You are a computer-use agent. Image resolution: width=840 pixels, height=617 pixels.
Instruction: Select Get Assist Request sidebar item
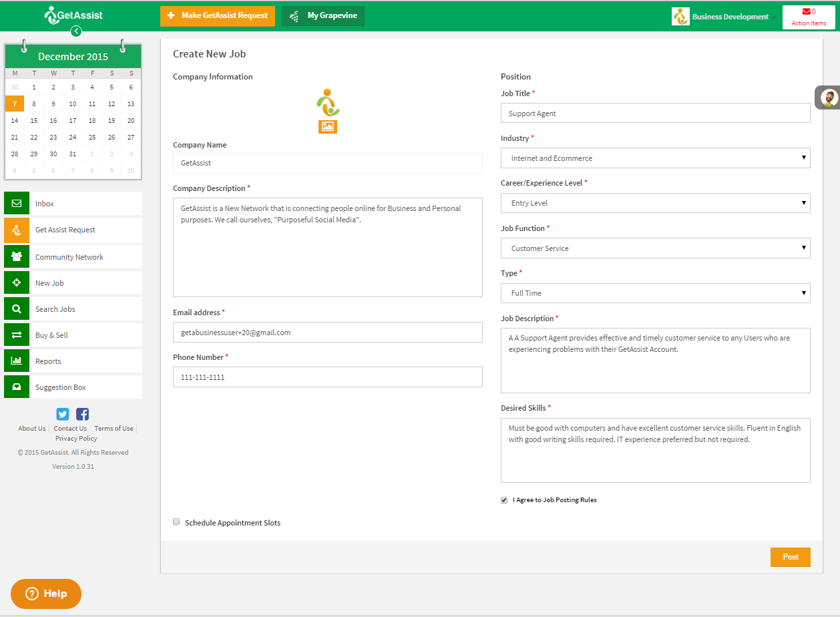point(73,230)
